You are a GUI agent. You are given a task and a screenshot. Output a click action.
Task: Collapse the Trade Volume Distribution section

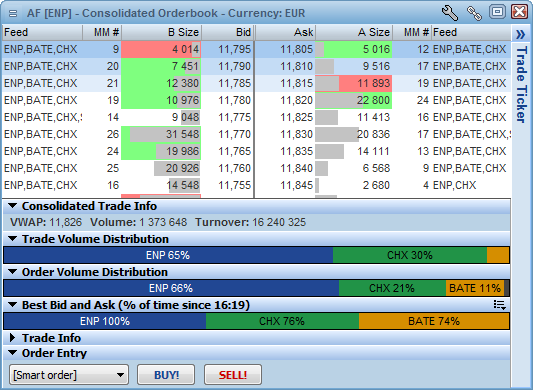(13, 239)
